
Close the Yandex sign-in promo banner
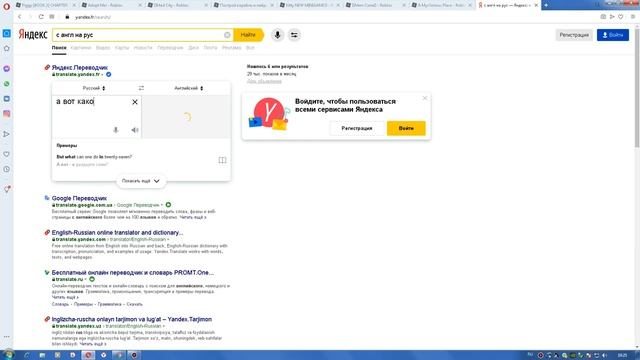[425, 98]
